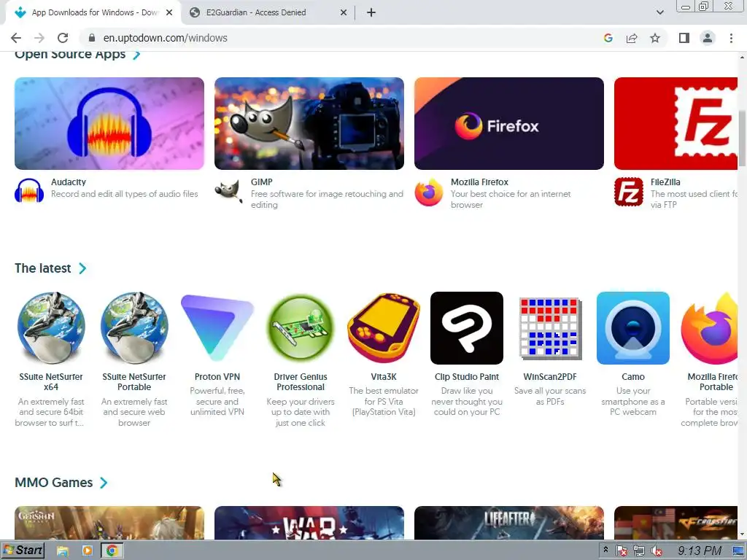Click the Google icon in address bar
Viewport: 747px width, 560px height.
[608, 38]
